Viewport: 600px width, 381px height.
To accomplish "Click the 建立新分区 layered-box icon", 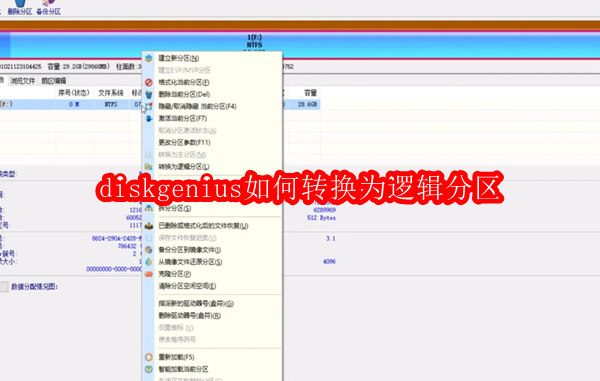I will (x=149, y=58).
